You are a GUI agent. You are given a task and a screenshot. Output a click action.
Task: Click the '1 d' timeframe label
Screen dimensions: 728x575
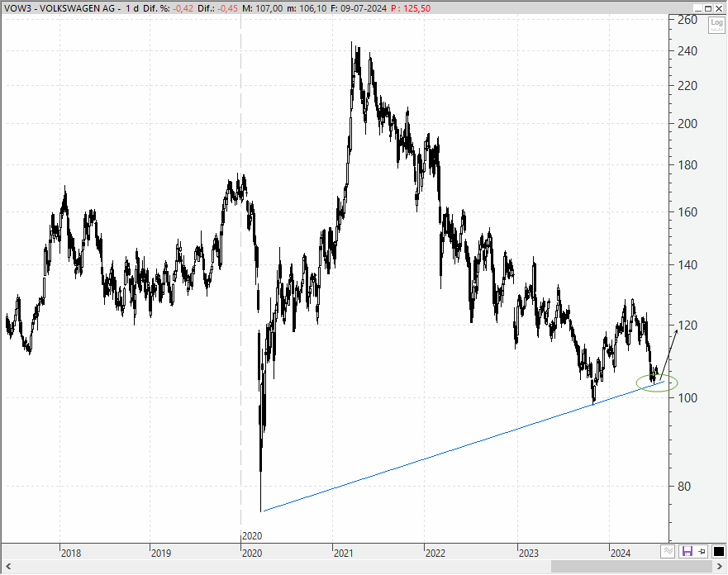(x=132, y=8)
